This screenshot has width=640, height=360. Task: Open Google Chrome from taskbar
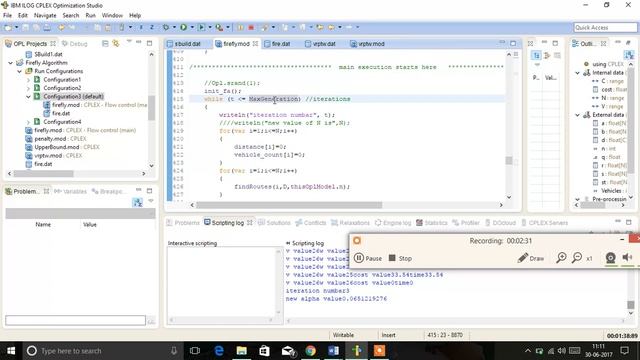point(311,351)
